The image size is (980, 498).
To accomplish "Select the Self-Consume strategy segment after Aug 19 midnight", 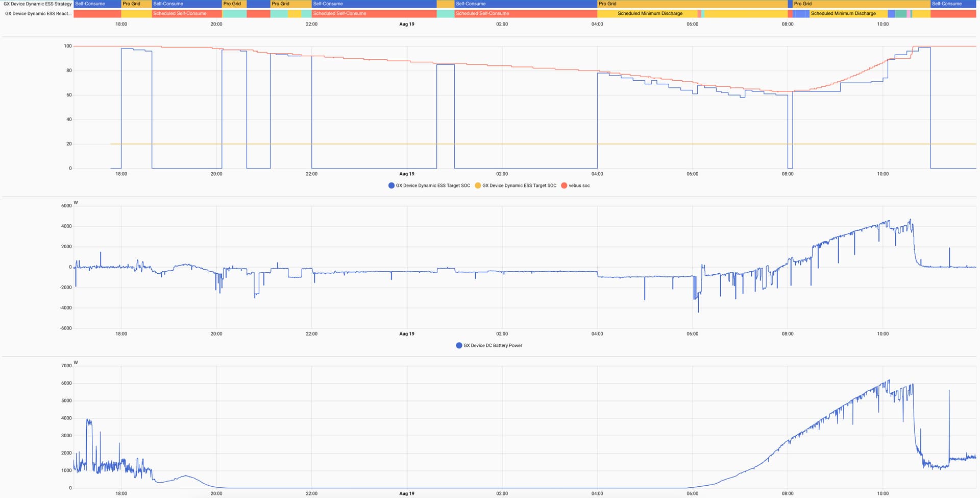I will click(x=526, y=4).
